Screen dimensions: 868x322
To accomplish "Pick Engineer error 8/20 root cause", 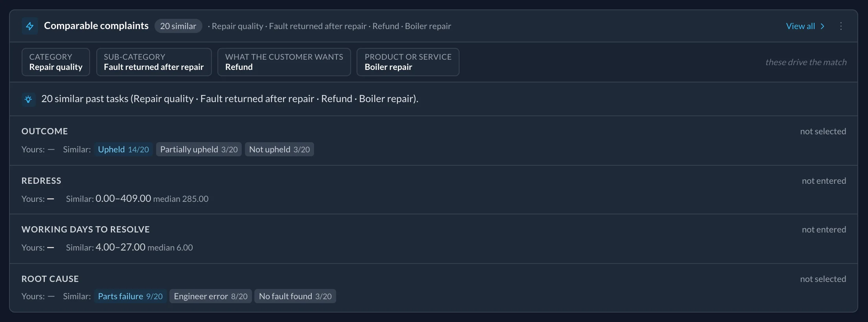I will 211,296.
